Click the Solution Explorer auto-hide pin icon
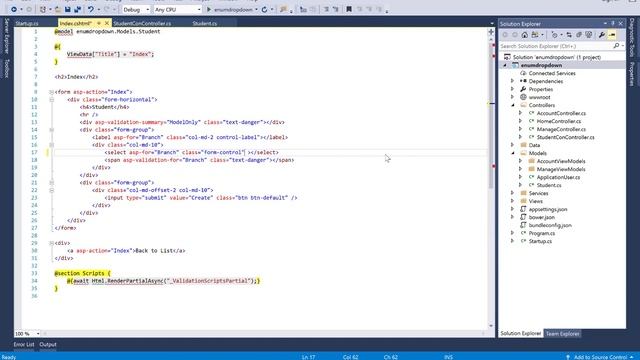This screenshot has width=640, height=360. (613, 24)
